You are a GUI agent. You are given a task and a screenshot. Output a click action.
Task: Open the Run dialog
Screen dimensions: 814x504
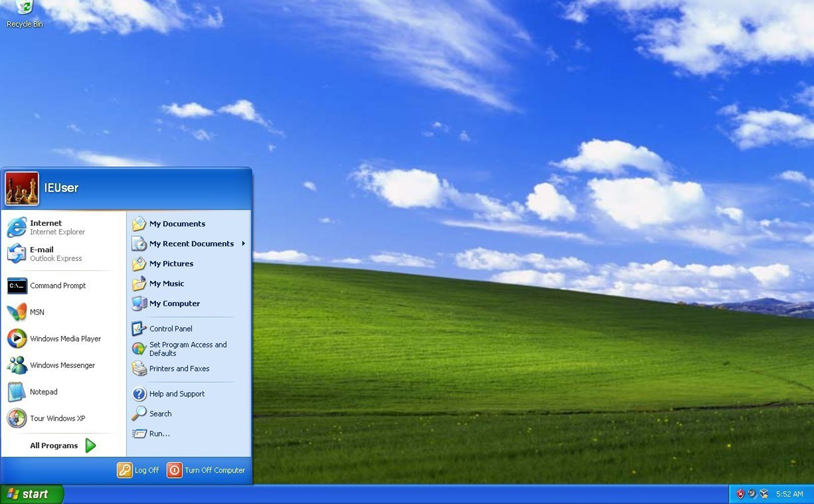coord(160,434)
